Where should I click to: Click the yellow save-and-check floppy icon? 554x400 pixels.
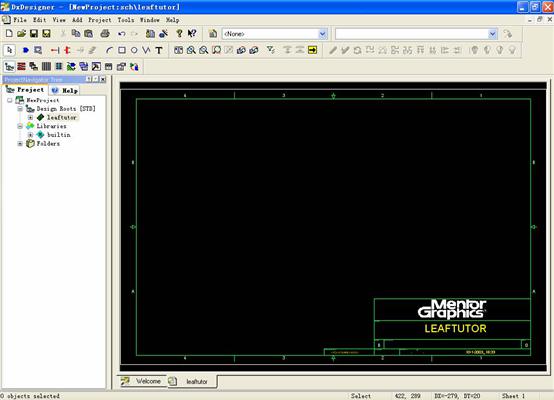(46, 34)
